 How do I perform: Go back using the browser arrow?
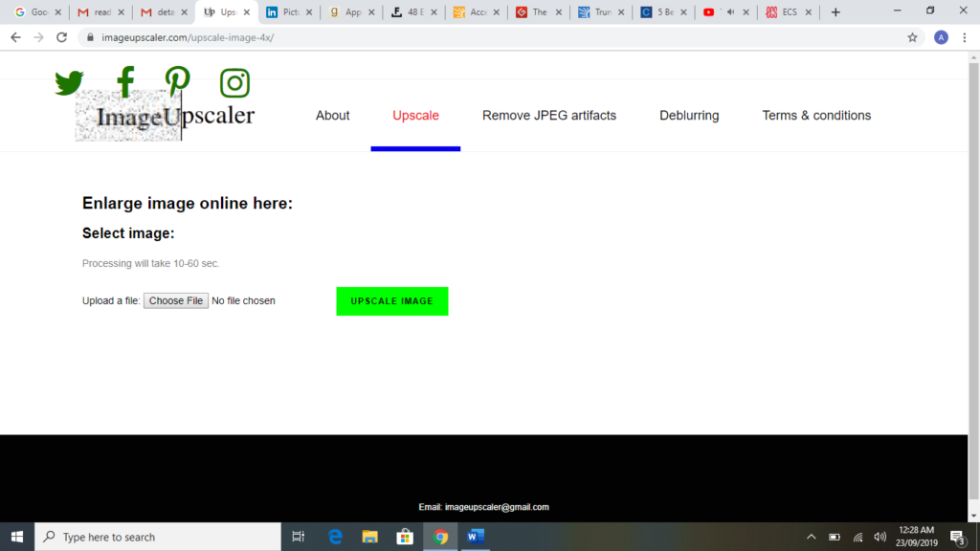click(x=14, y=37)
